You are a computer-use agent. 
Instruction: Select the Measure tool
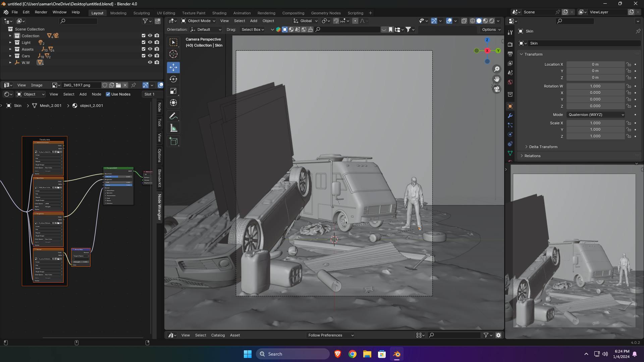point(173,128)
